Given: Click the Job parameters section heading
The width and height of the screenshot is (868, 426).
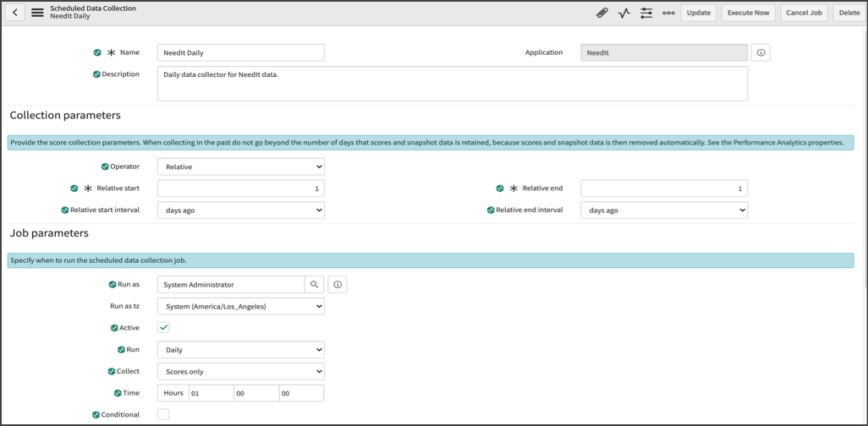Looking at the screenshot, I should [x=49, y=233].
